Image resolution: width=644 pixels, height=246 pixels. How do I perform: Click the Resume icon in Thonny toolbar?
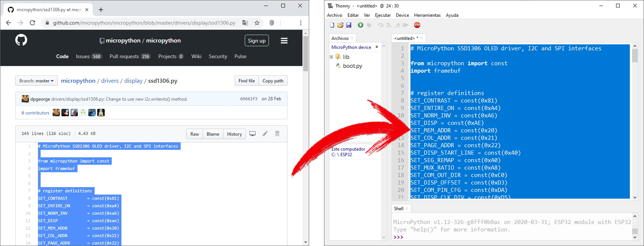(405, 25)
